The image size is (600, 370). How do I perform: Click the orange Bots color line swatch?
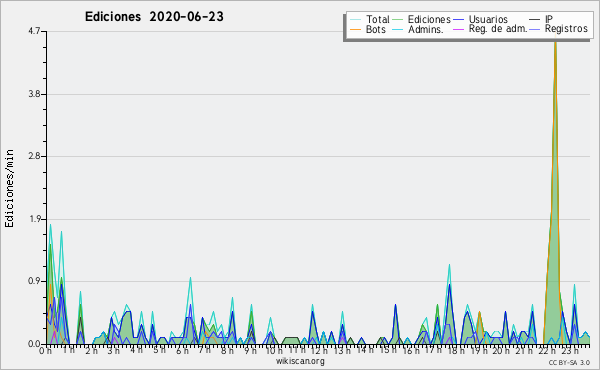coord(355,29)
